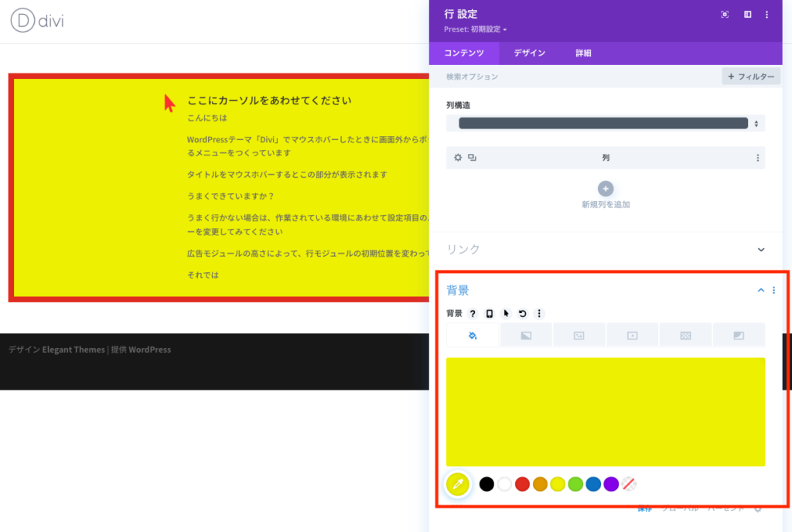
Task: Toggle the expand modal fullscreen icon
Action: [725, 15]
